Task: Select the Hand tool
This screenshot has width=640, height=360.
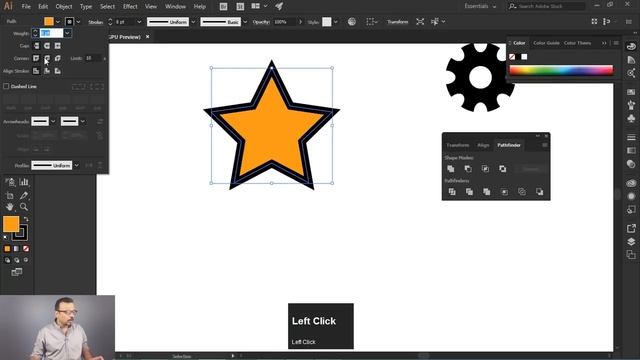Action: [x=10, y=207]
